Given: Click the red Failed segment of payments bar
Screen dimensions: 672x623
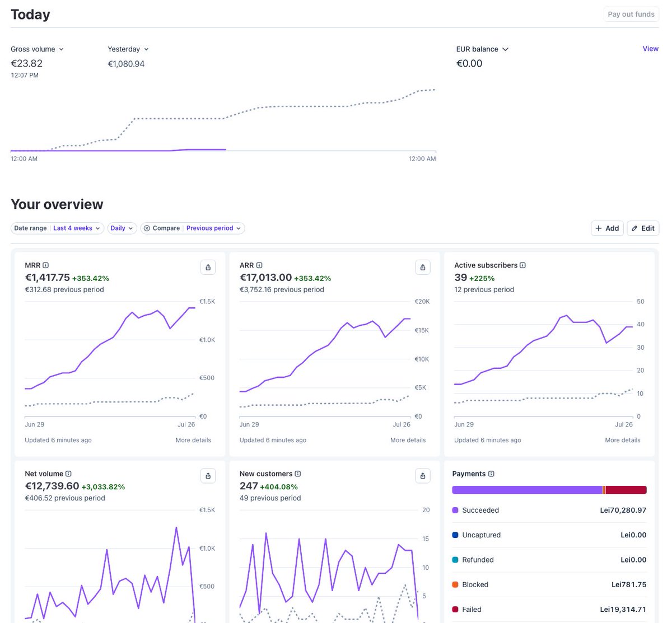Looking at the screenshot, I should click(626, 490).
